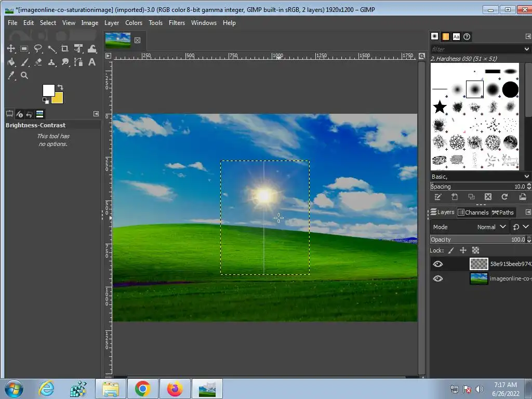The height and width of the screenshot is (399, 532).
Task: Toggle the lock pixels brush icon
Action: [x=451, y=250]
